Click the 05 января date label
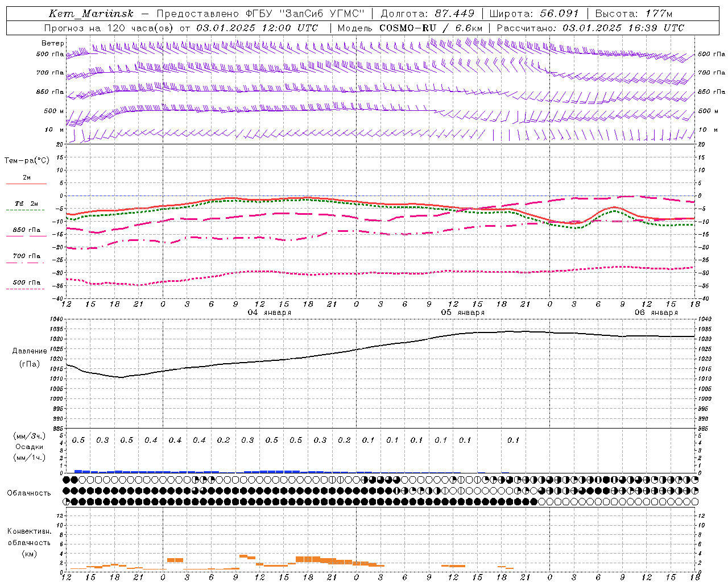 (x=463, y=313)
